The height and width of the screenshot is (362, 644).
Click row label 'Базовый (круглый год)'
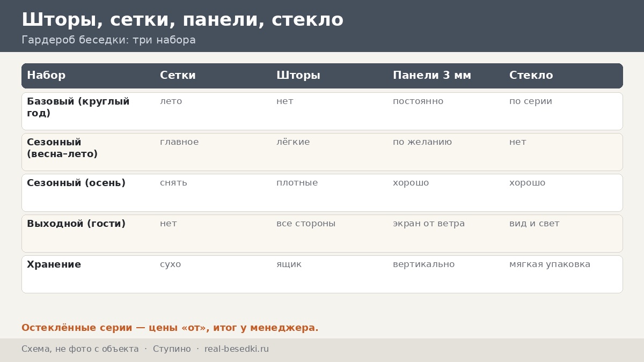pyautogui.click(x=78, y=107)
